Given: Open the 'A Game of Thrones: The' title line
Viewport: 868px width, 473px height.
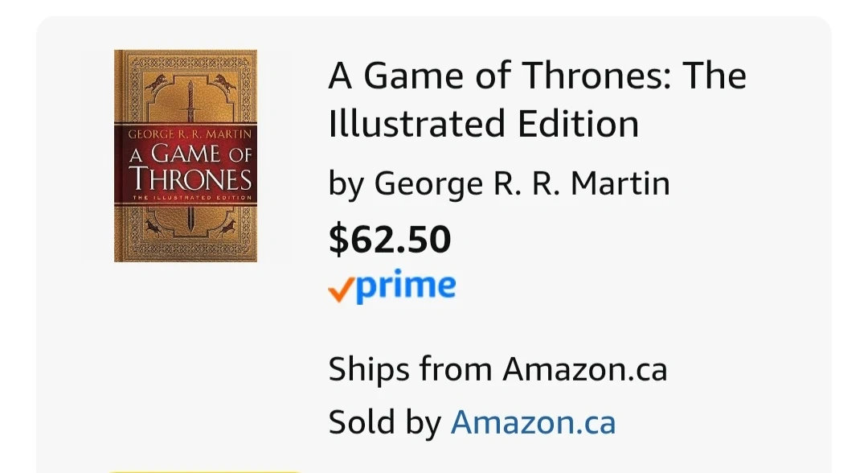Looking at the screenshot, I should point(537,76).
